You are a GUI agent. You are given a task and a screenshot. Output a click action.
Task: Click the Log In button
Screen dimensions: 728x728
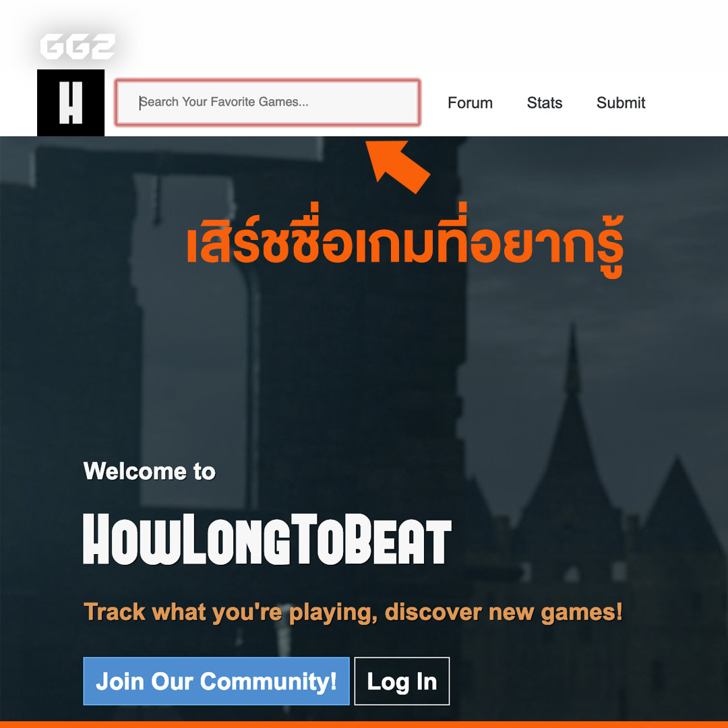click(x=402, y=681)
